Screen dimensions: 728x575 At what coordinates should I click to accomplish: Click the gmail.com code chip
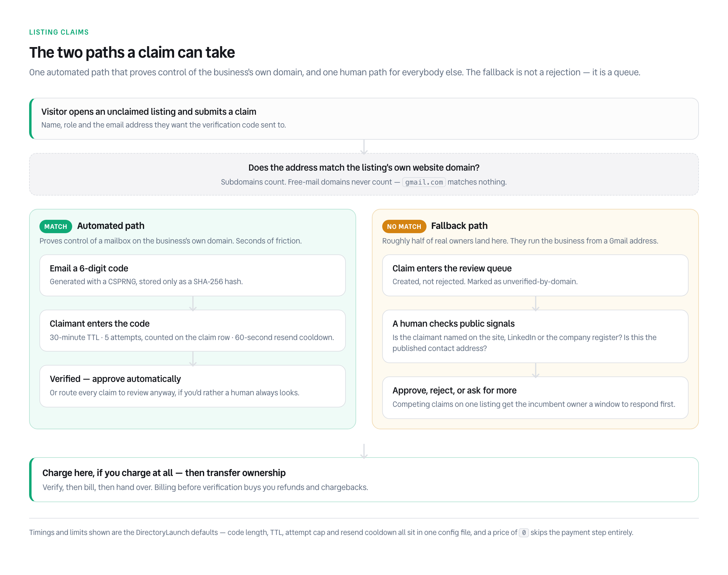(x=424, y=182)
